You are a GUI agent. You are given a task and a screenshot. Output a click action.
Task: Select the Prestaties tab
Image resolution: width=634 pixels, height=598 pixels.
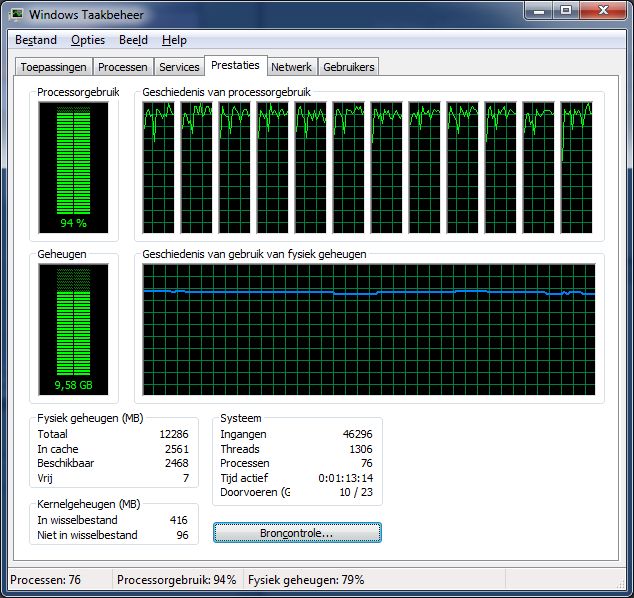pos(235,65)
